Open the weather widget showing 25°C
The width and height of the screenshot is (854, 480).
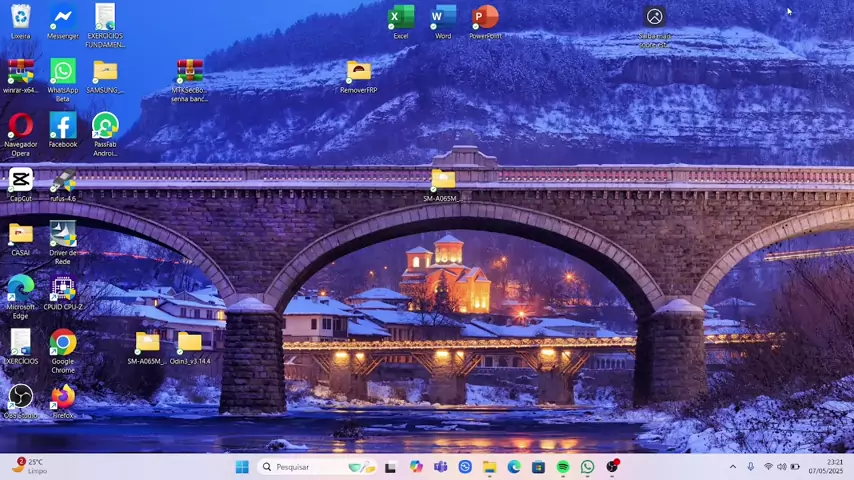point(28,466)
